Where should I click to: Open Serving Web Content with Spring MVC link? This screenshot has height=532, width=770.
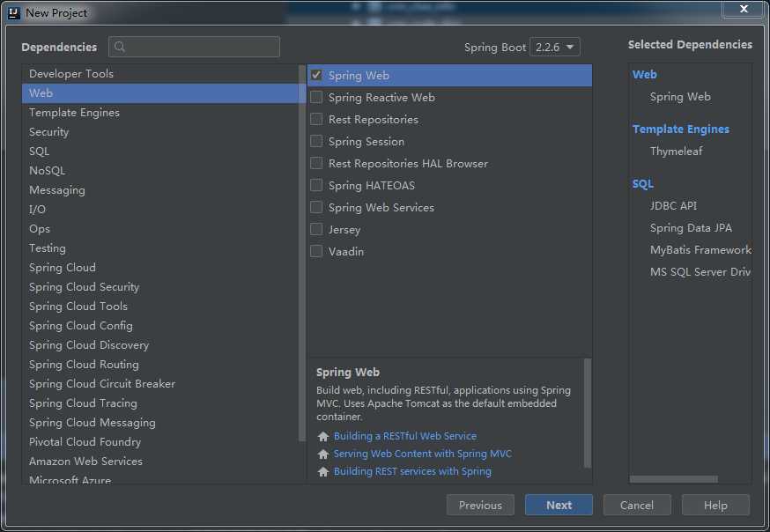(x=422, y=454)
